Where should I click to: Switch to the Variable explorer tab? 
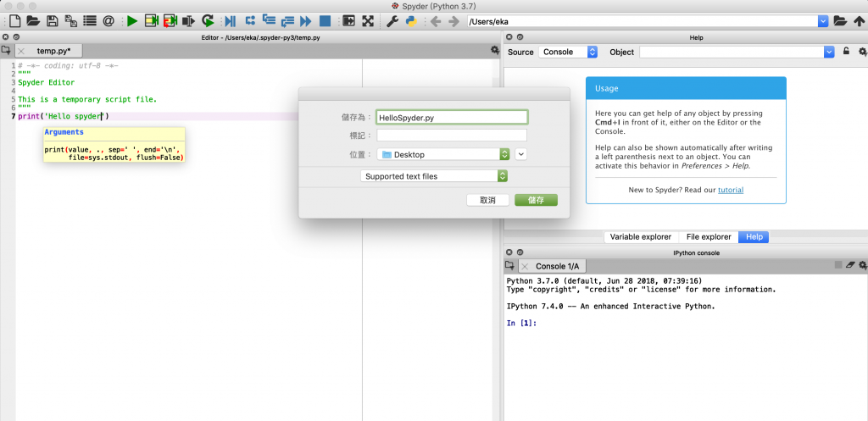[641, 237]
